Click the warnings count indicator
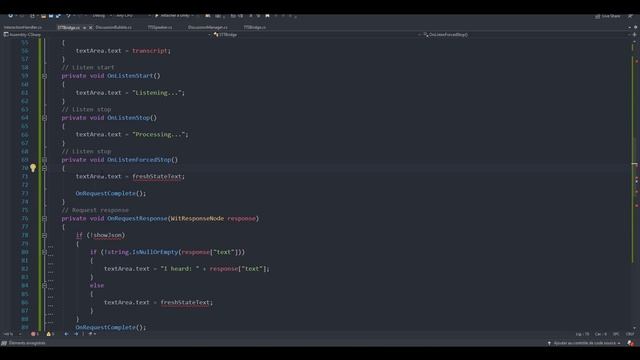The height and width of the screenshot is (360, 640). pyautogui.click(x=50, y=334)
